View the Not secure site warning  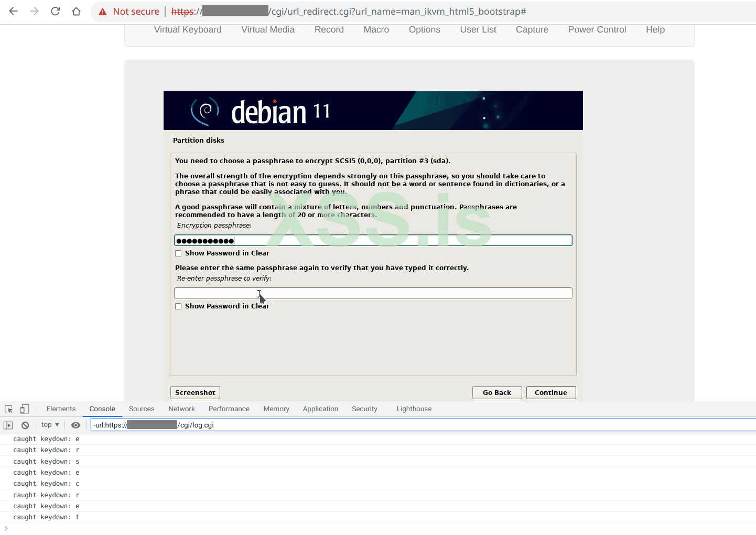click(x=129, y=12)
